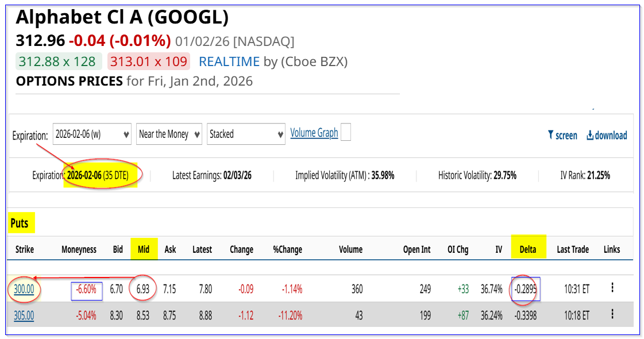Expand the Near the Money dropdown

click(x=169, y=134)
